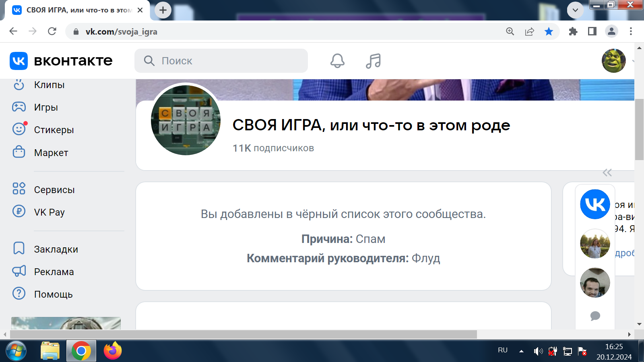644x362 pixels.
Task: Click the vertical scrollbar thumb
Action: pyautogui.click(x=639, y=129)
